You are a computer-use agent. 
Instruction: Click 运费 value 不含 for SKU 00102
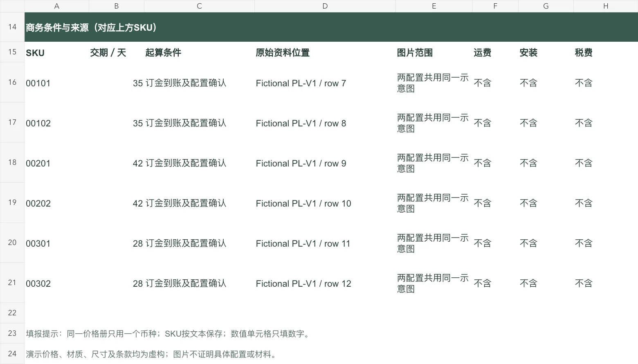[495, 123]
